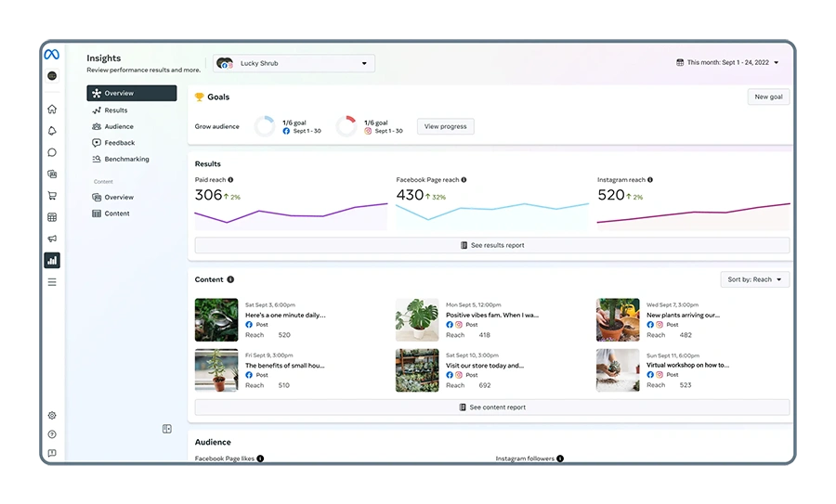
Task: Click the Paid reach info icon
Action: [x=230, y=180]
